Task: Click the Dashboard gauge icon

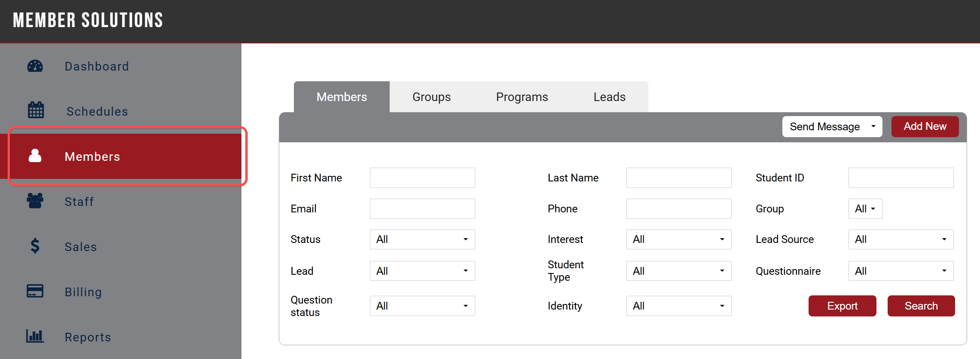Action: pyautogui.click(x=35, y=66)
